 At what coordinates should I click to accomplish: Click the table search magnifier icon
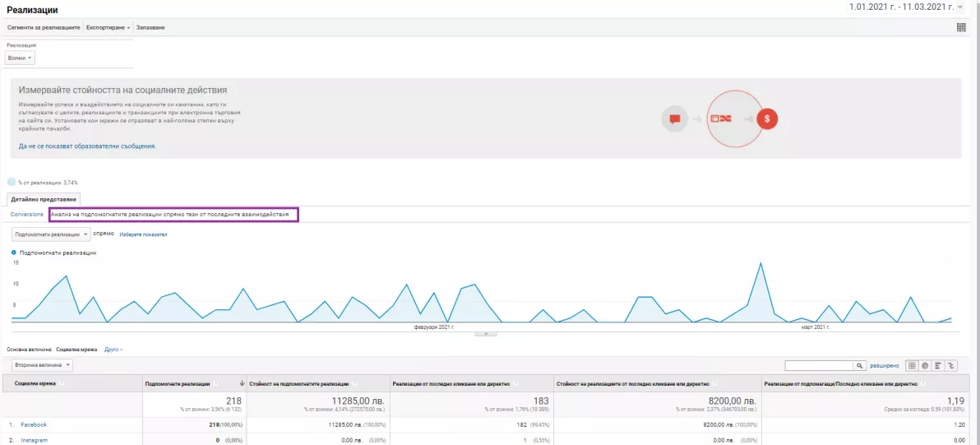[860, 366]
